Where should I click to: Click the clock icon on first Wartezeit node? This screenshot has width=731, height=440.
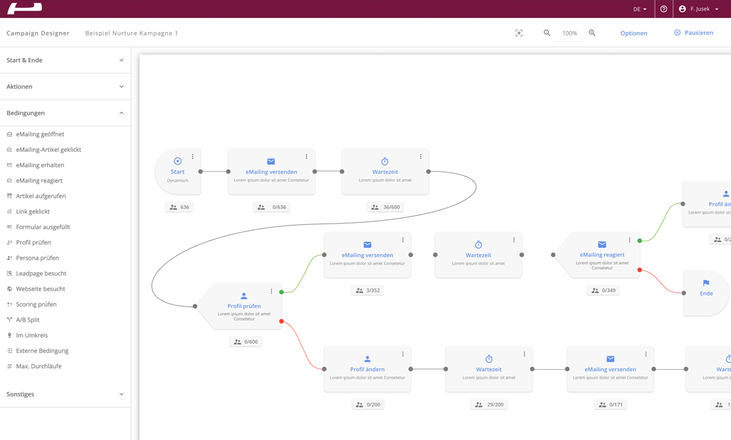coord(385,161)
